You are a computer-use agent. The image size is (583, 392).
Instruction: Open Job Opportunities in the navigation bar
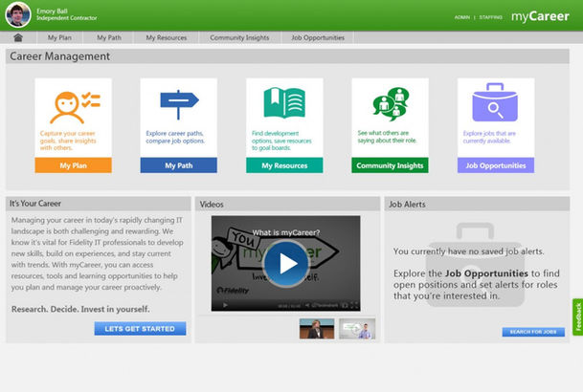click(318, 37)
